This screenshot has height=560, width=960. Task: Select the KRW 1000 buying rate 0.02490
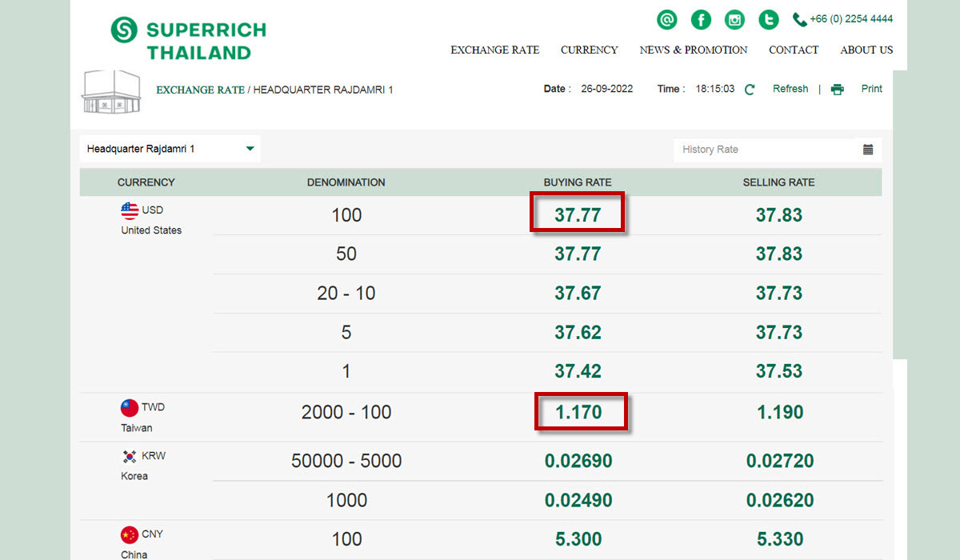(578, 501)
